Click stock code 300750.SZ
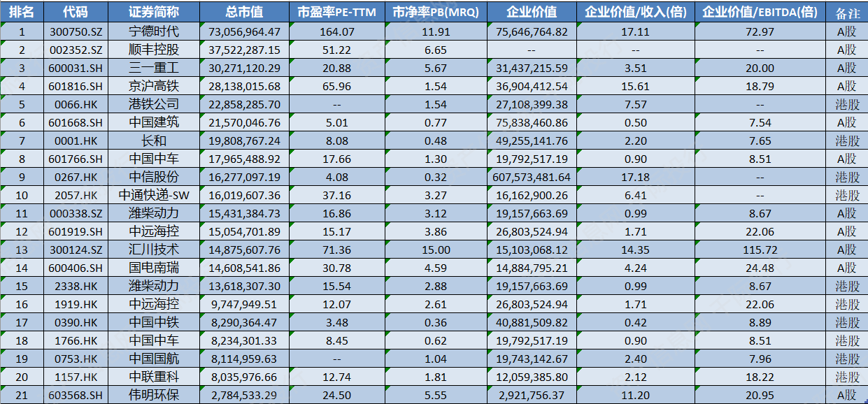Image resolution: width=868 pixels, height=404 pixels. tap(76, 31)
